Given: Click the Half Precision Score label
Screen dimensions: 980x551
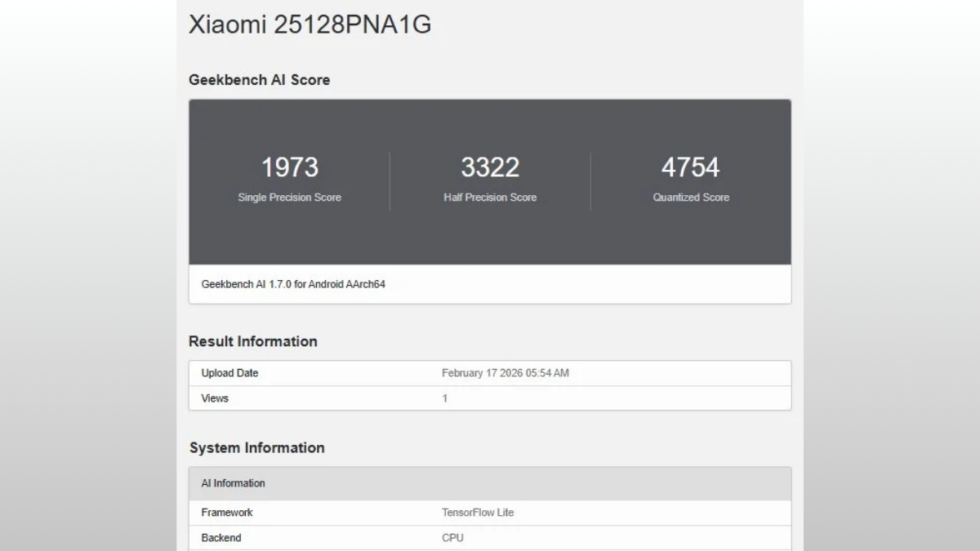Looking at the screenshot, I should tap(491, 197).
